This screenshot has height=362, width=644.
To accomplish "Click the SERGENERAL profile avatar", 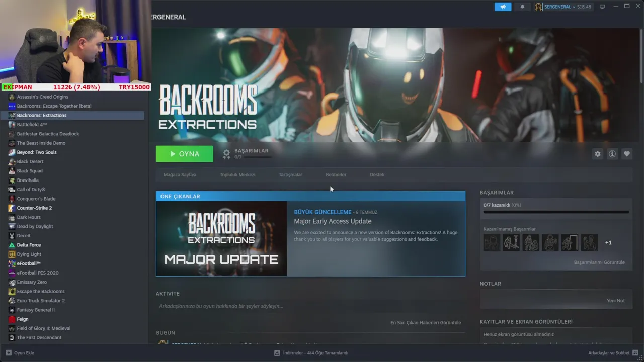I will coord(539,7).
